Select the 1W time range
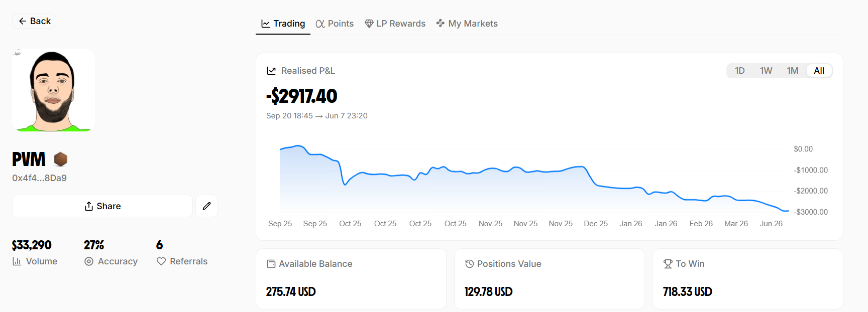 (x=766, y=71)
